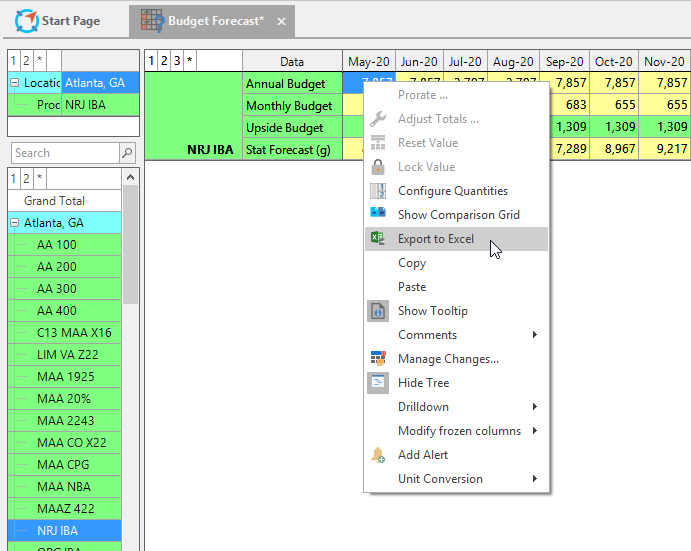Select Export to Excel menu entry
The width and height of the screenshot is (691, 551).
click(x=457, y=239)
